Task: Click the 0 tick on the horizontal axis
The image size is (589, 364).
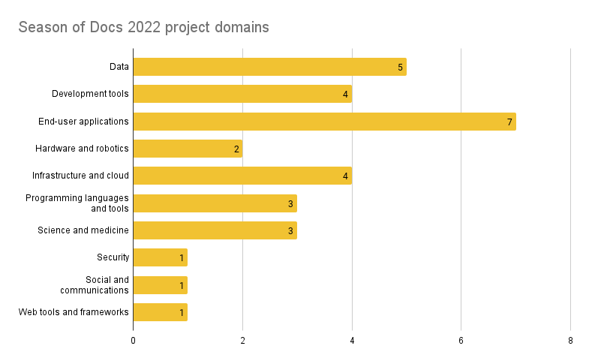Action: [133, 340]
